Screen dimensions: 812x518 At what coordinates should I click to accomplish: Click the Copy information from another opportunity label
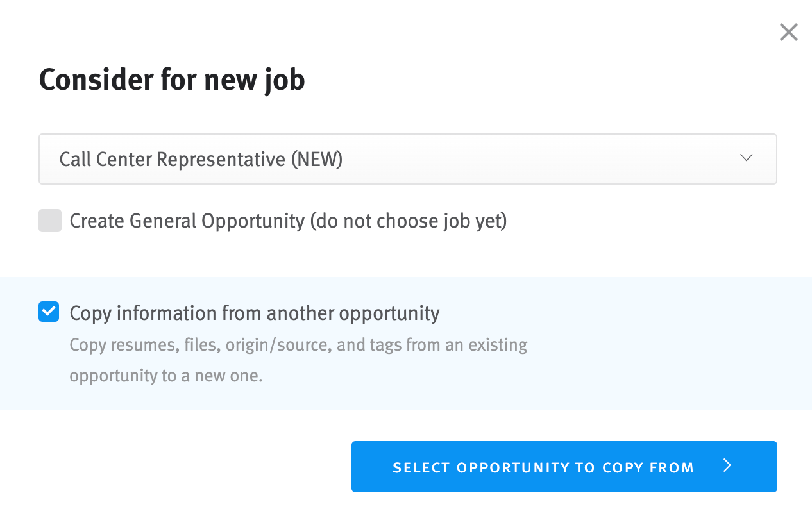point(254,313)
